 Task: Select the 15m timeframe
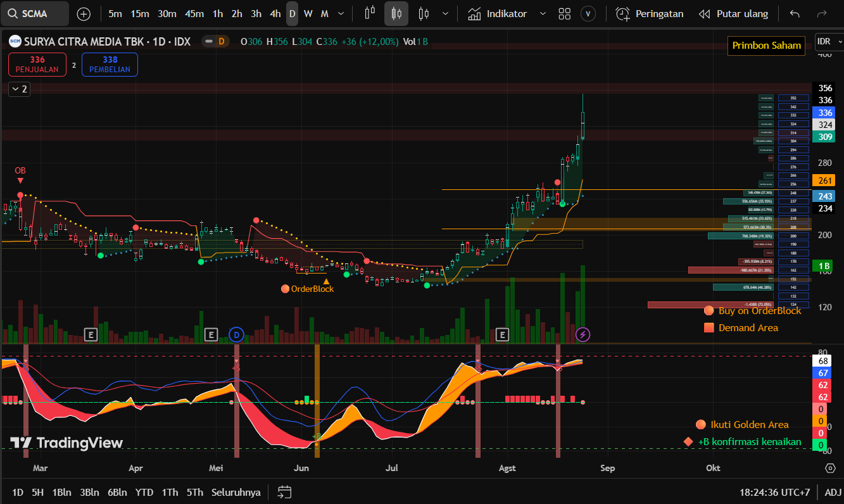(140, 13)
